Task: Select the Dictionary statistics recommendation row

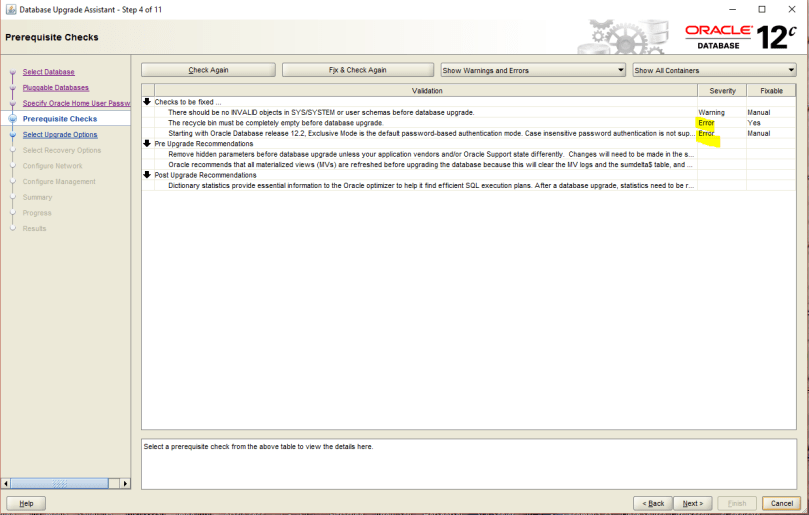Action: 430,186
